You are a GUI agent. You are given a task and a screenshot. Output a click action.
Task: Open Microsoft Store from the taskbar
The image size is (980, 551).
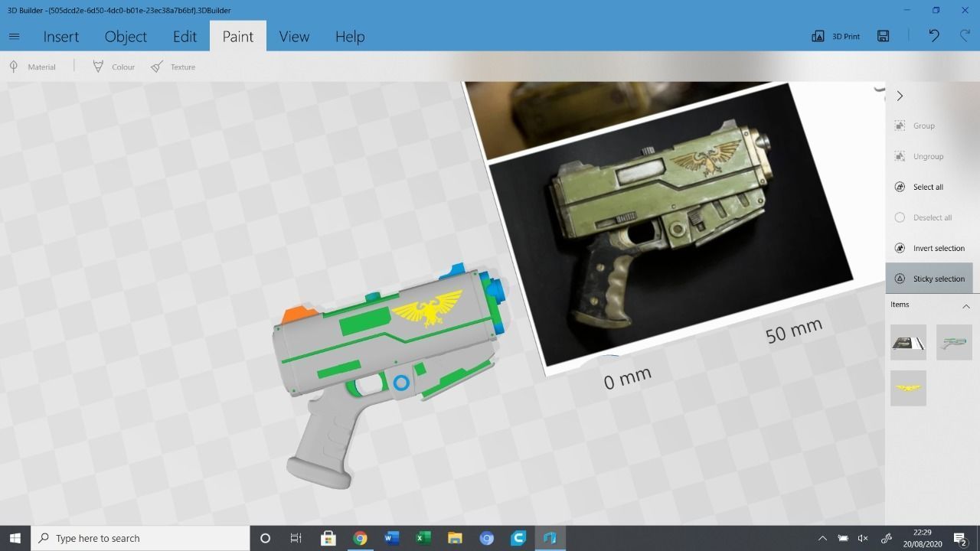tap(328, 538)
